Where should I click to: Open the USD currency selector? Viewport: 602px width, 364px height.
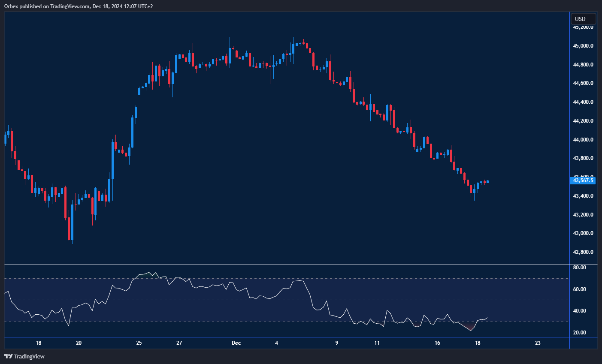point(583,19)
